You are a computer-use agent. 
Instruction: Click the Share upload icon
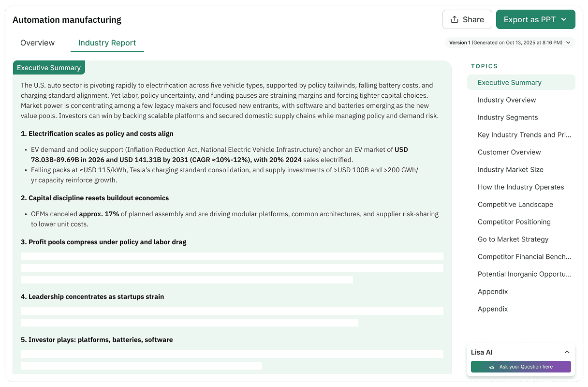pyautogui.click(x=454, y=19)
